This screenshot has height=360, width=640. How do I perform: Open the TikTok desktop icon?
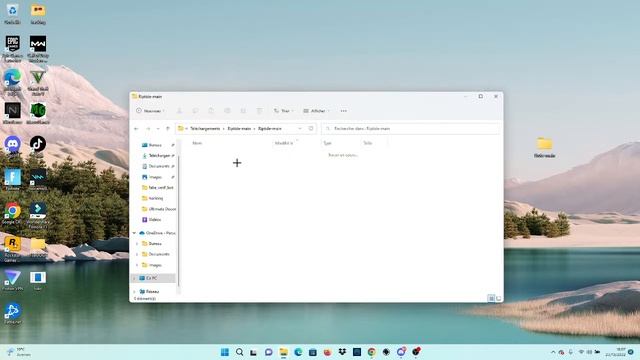coord(38,147)
